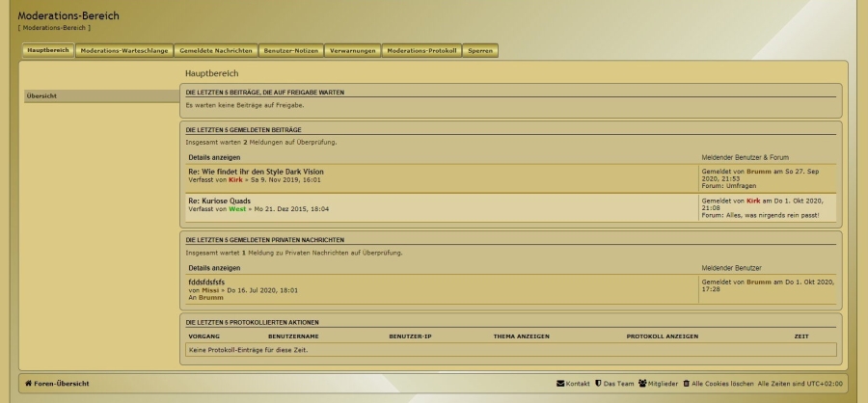Screen dimensions: 868x403
Task: Open the Gemeldete Nachrichten tab
Action: [215, 50]
